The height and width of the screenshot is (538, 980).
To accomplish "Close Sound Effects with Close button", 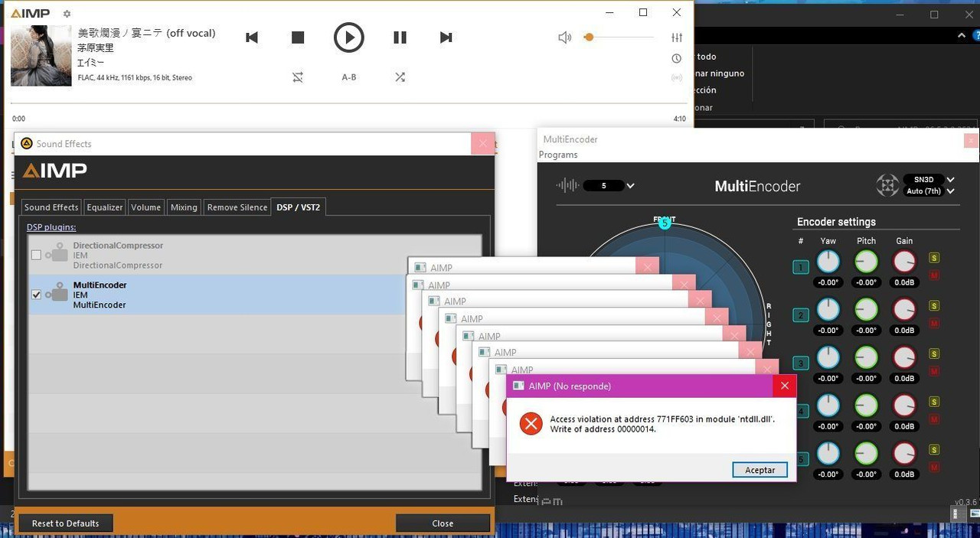I will pyautogui.click(x=443, y=523).
